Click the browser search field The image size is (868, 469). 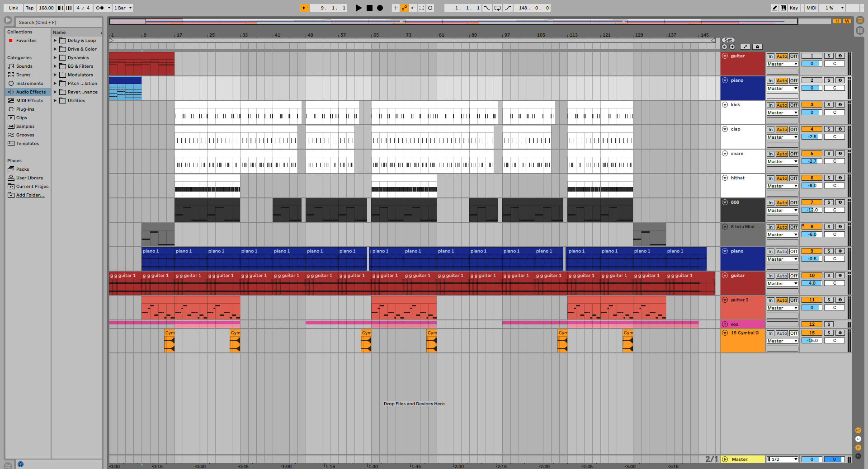[x=59, y=22]
